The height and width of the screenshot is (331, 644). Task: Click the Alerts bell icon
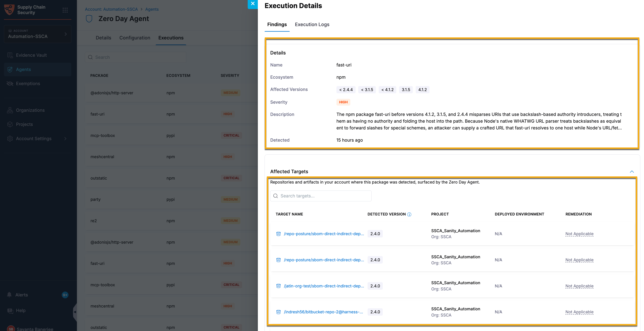tap(10, 295)
